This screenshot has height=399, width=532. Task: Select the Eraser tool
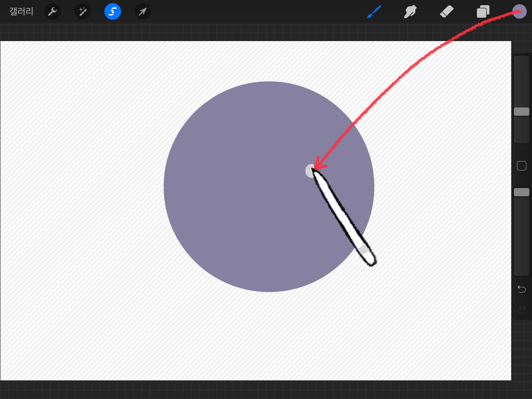(x=447, y=11)
